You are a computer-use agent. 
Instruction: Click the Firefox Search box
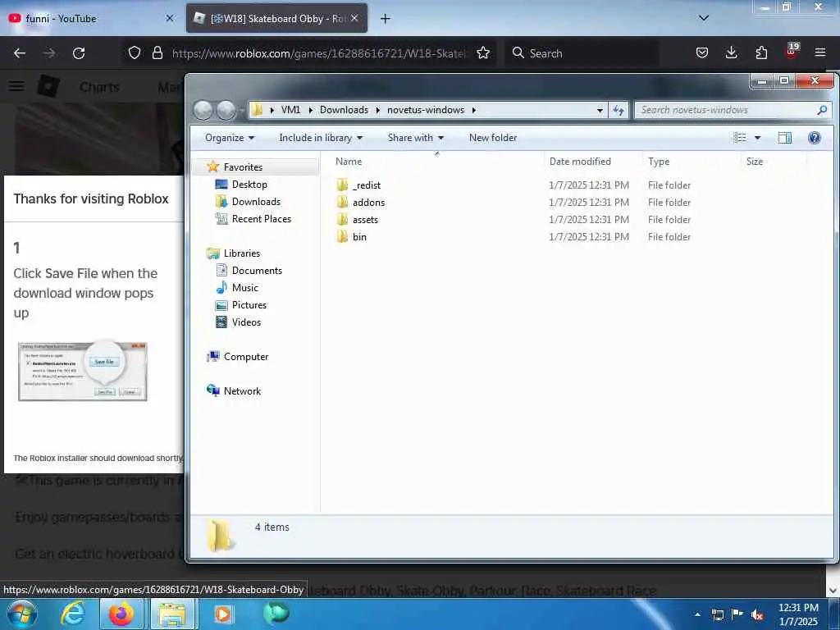pos(582,53)
